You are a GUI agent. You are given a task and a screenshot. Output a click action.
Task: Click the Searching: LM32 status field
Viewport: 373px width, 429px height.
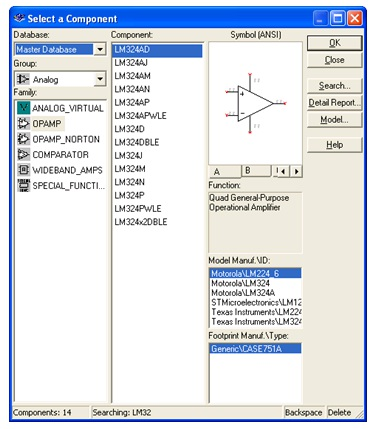(x=187, y=413)
